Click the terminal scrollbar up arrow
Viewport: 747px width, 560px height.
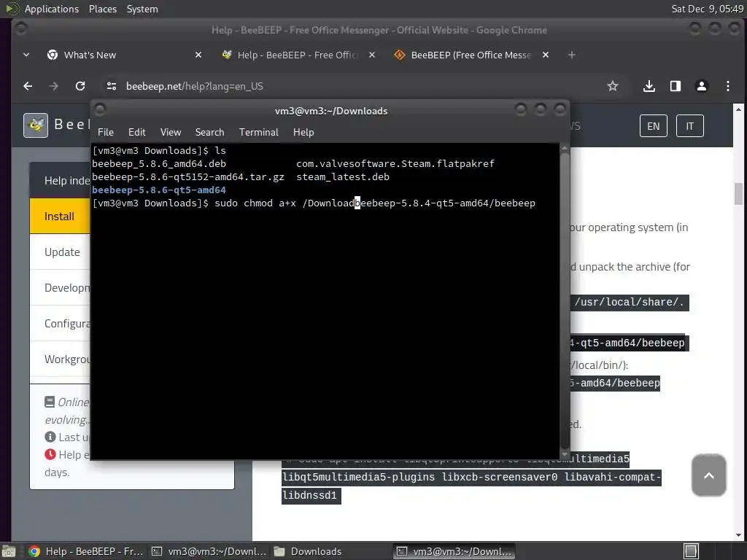tap(565, 148)
